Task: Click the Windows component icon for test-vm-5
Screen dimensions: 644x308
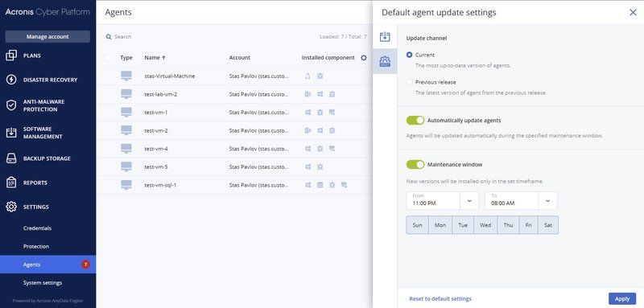Action: tap(308, 167)
